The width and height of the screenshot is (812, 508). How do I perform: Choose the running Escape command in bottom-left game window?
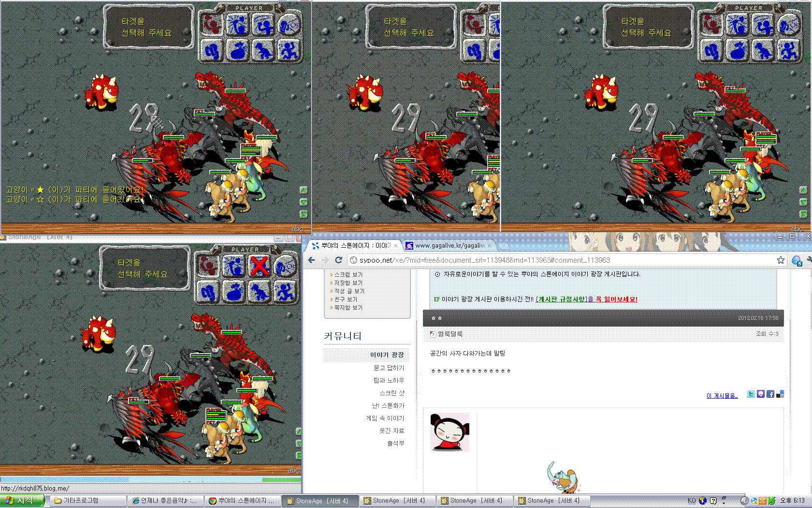[x=285, y=291]
